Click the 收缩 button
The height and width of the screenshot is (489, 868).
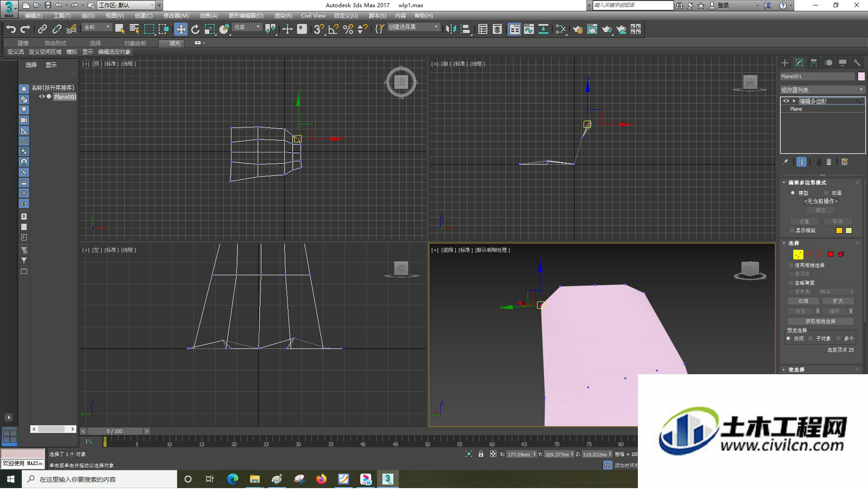[x=803, y=301]
